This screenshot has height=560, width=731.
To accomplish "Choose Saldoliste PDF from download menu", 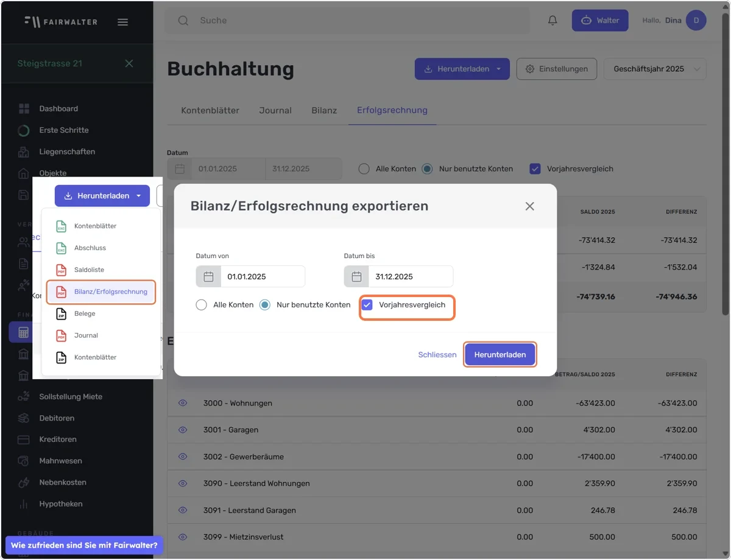I will tap(101, 270).
